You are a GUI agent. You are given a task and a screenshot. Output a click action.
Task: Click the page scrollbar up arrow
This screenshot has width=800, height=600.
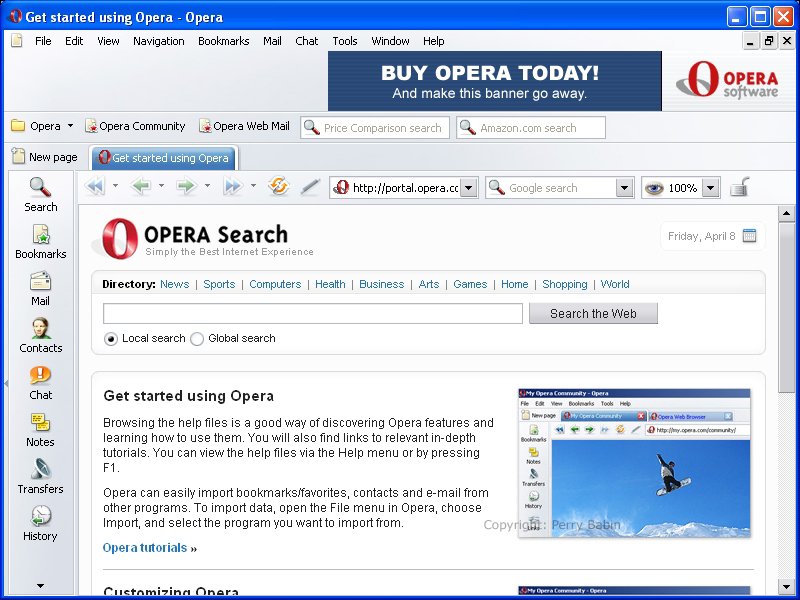coord(786,213)
